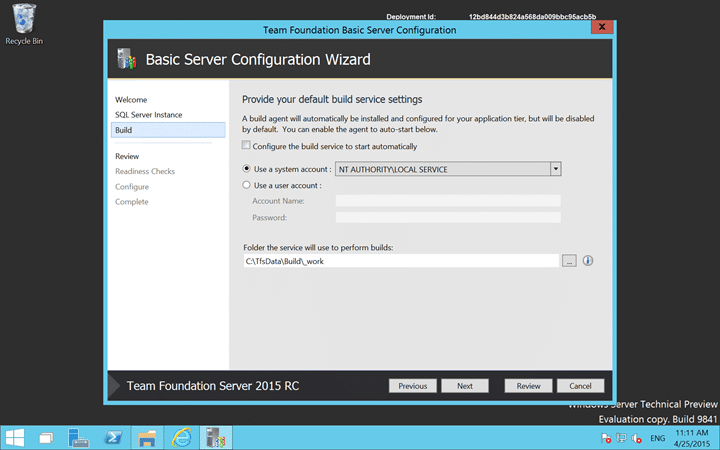This screenshot has height=450, width=720.
Task: Click the wizard server icon in the header
Action: [x=127, y=59]
